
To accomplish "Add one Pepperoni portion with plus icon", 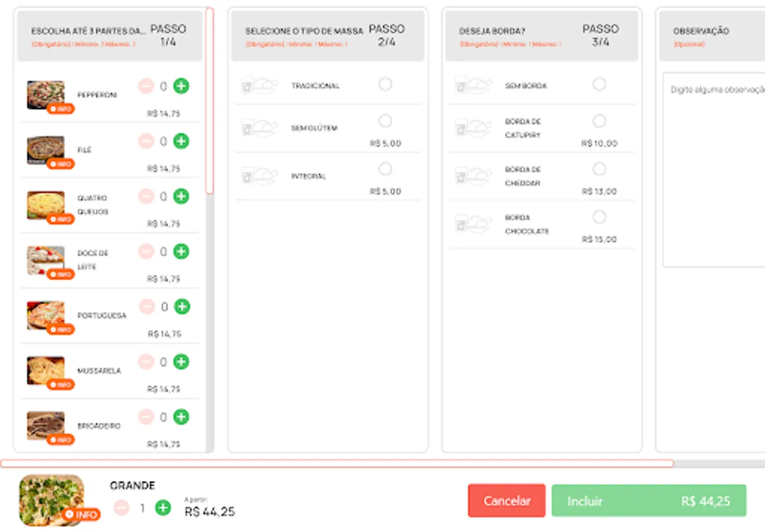I will tap(181, 86).
